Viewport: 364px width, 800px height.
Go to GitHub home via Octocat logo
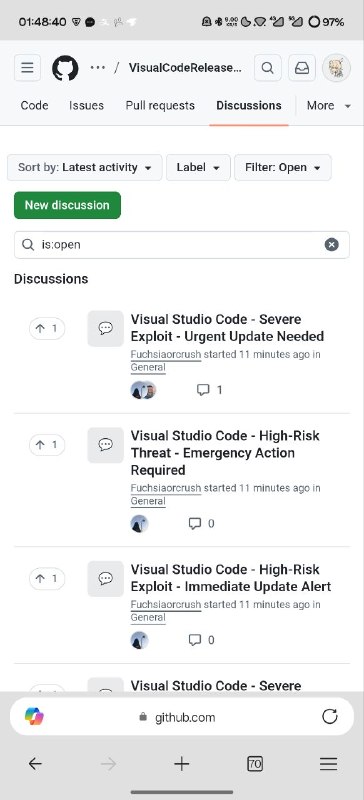(65, 68)
